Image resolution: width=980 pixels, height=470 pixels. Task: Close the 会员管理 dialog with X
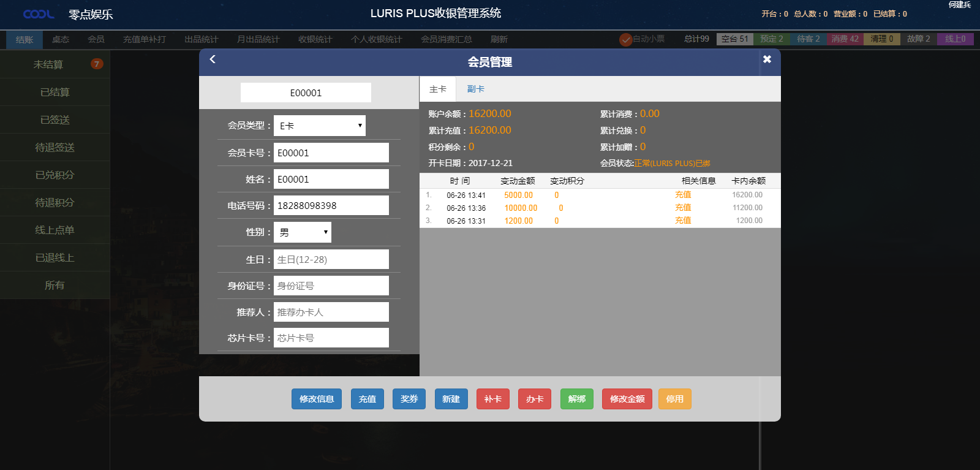(767, 59)
